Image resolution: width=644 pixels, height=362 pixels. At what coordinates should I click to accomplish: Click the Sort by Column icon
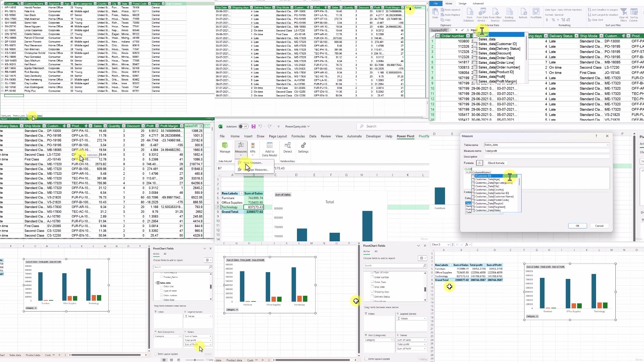coord(634,12)
